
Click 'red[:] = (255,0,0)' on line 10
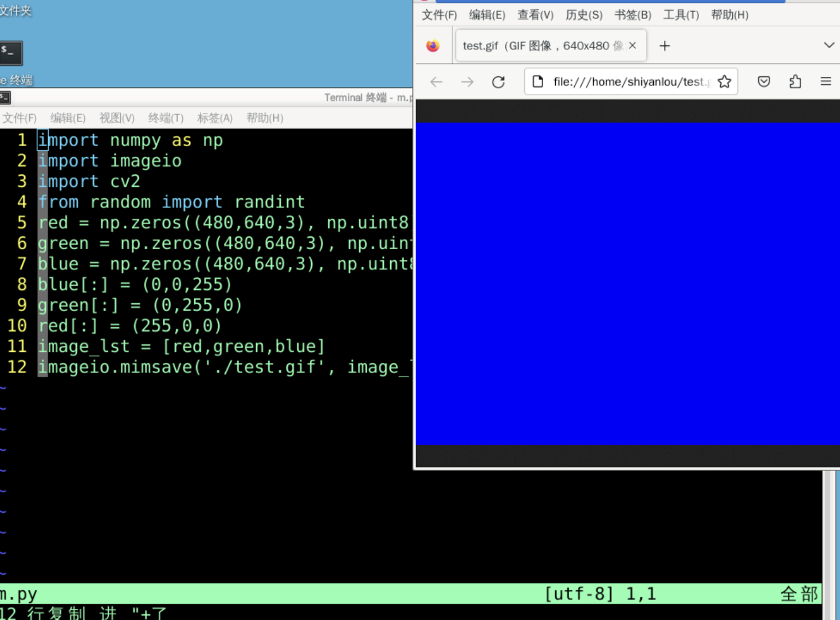click(x=130, y=325)
